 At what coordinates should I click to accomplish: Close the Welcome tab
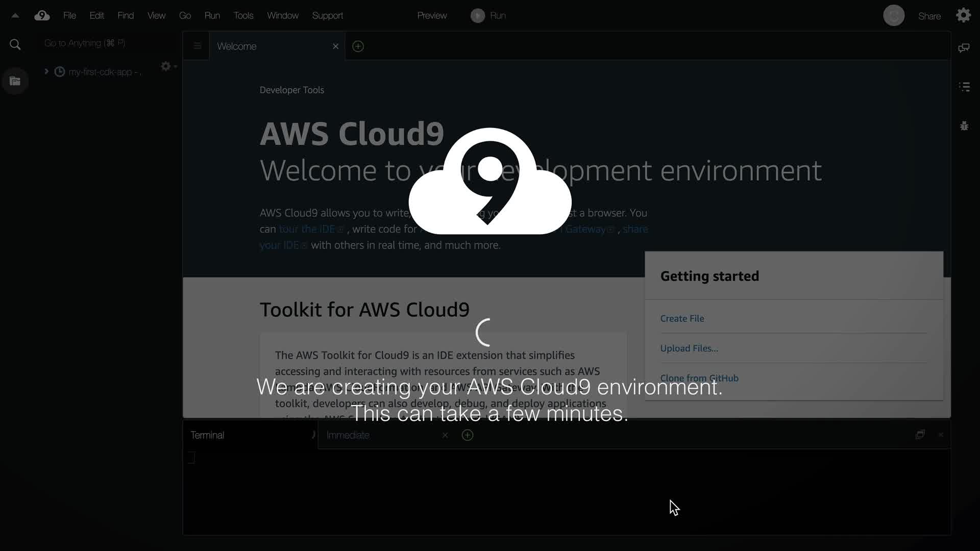tap(335, 46)
